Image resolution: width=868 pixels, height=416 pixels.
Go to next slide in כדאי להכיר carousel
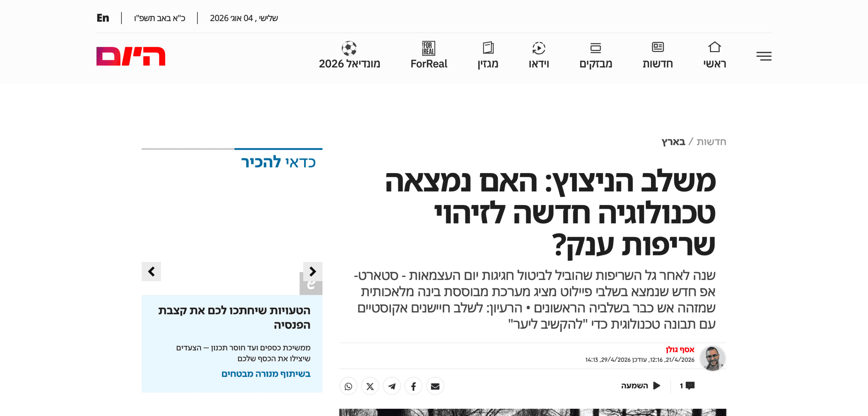coord(151,271)
